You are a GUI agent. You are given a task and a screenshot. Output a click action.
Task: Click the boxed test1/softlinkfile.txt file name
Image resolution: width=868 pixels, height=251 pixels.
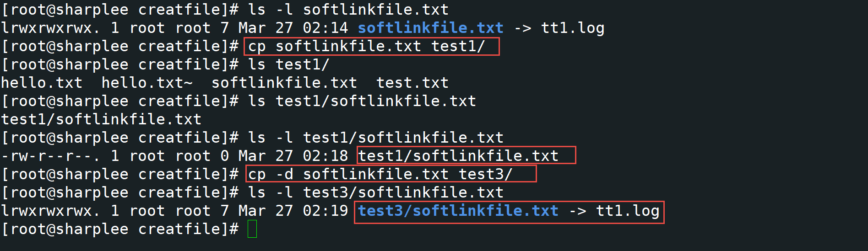458,156
